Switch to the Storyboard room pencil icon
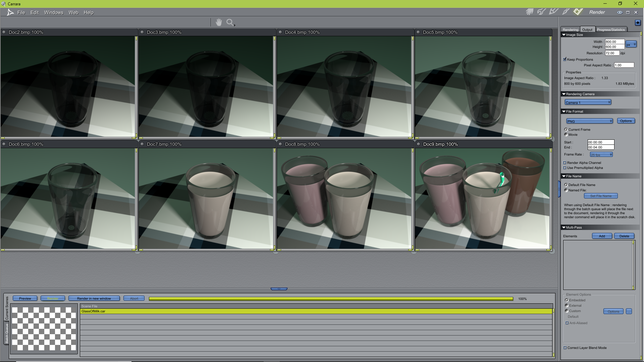 coord(553,12)
